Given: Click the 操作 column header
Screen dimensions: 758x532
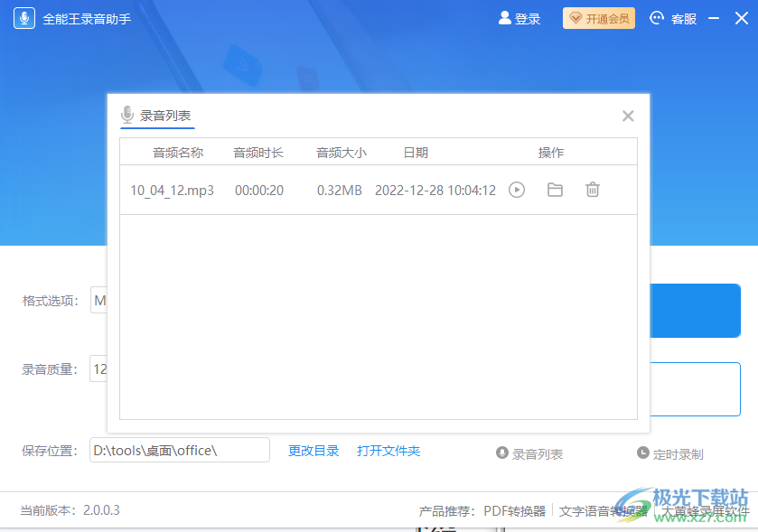Looking at the screenshot, I should point(550,153).
